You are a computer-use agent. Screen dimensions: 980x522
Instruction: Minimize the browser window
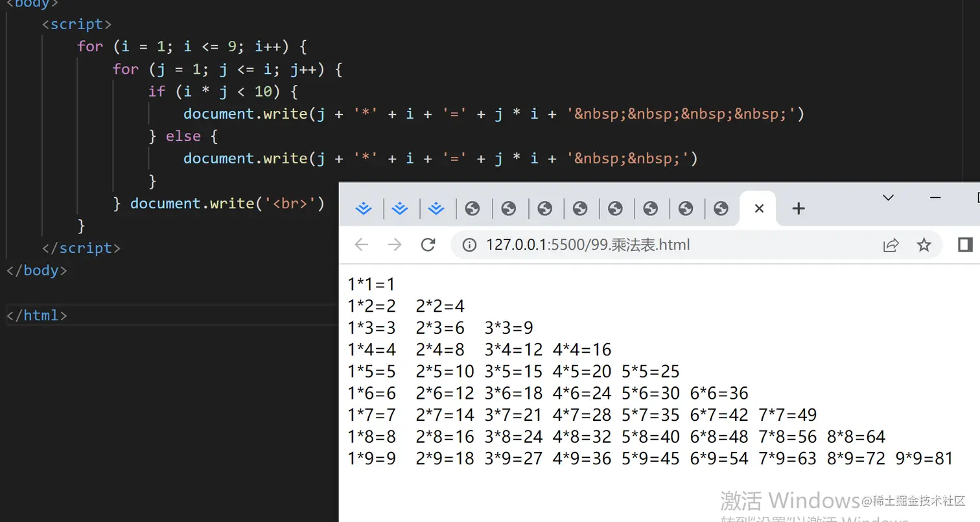pos(935,198)
